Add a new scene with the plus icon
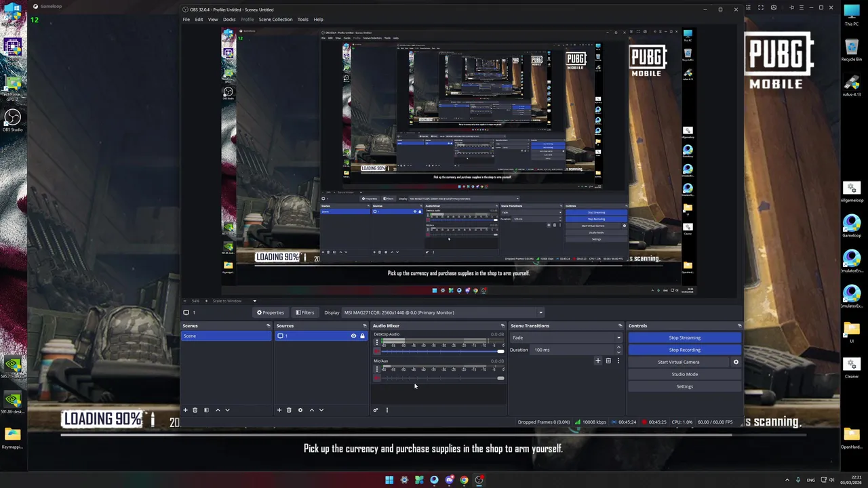This screenshot has height=488, width=868. 185,410
